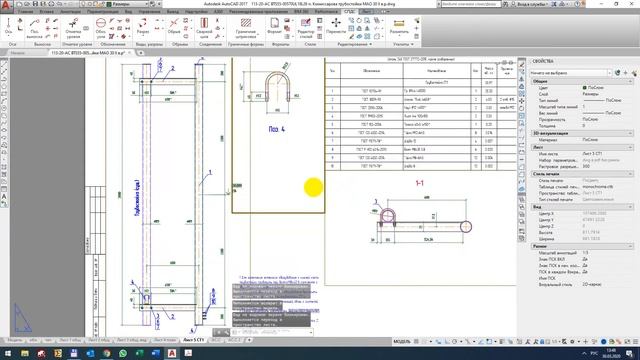Collapse the Разное properties section
The height and width of the screenshot is (360, 640).
[630, 246]
